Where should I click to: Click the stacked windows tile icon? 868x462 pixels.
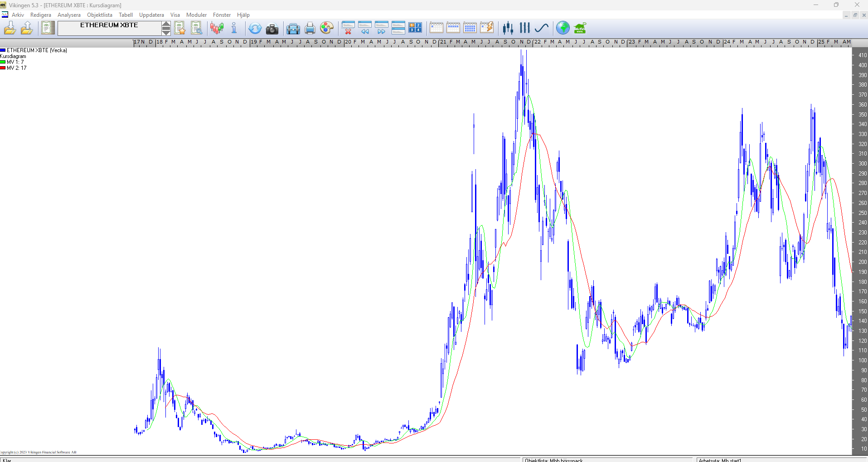click(x=398, y=28)
